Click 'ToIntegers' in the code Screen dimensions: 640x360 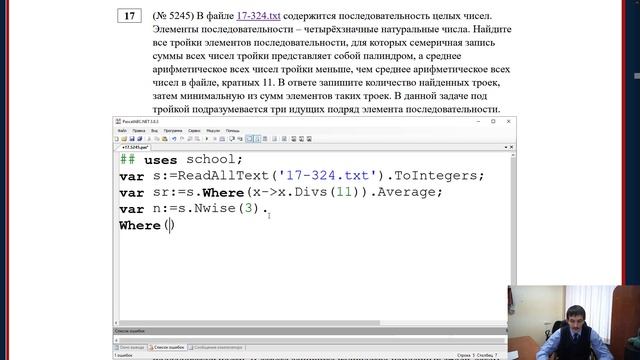pos(436,176)
